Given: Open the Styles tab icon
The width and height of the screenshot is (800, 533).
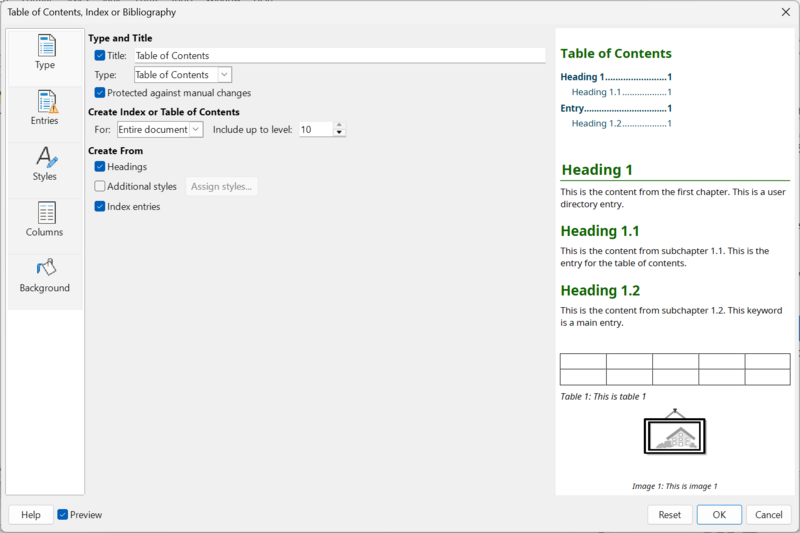Looking at the screenshot, I should [x=46, y=157].
